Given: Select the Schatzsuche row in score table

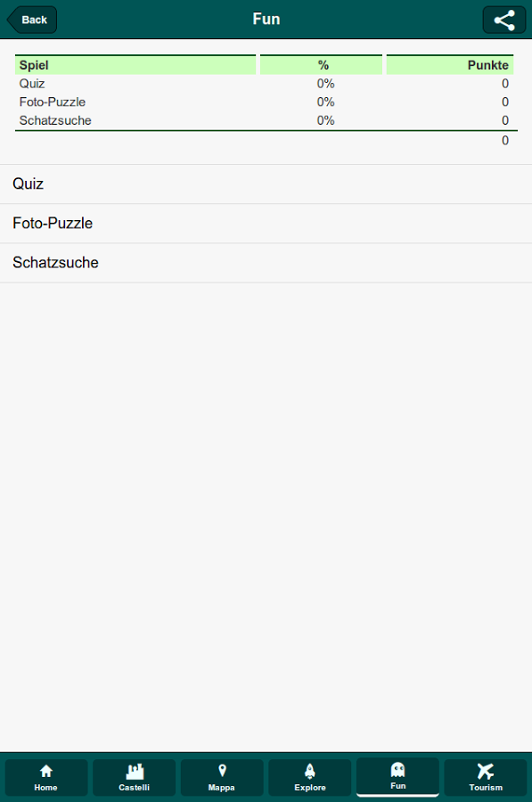Looking at the screenshot, I should point(264,120).
